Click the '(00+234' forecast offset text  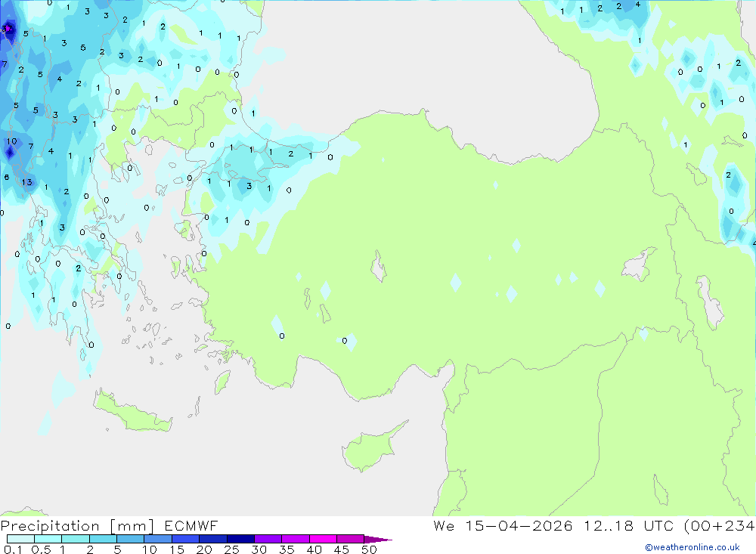point(720,525)
